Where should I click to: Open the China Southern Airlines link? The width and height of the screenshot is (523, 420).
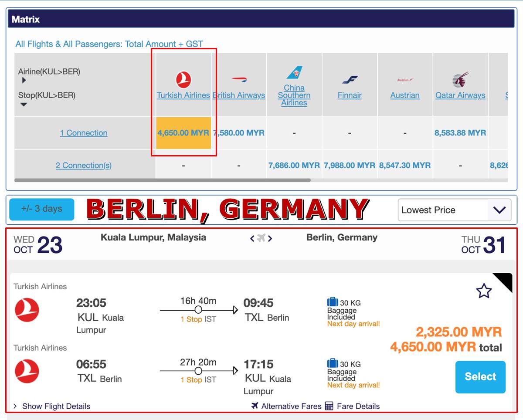tap(294, 95)
